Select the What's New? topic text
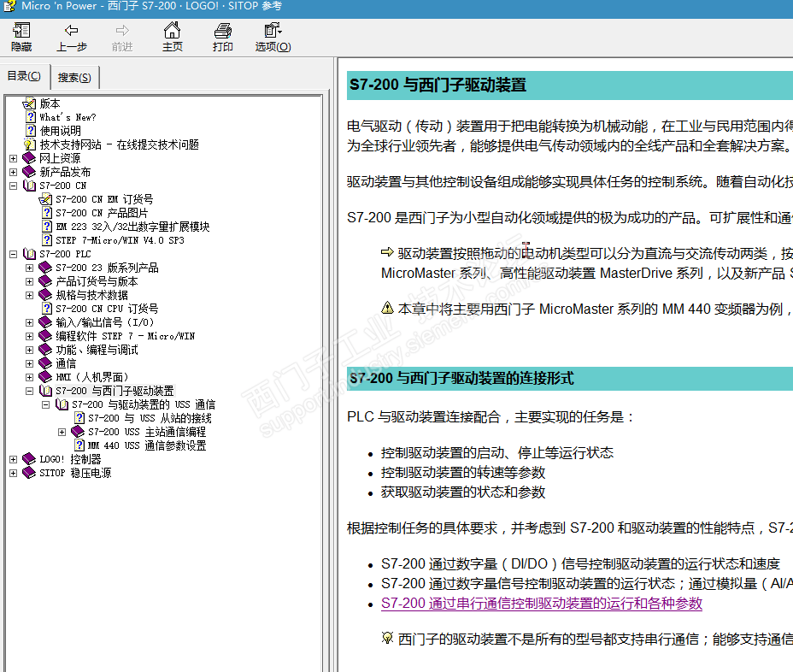793x672 pixels. 68,117
